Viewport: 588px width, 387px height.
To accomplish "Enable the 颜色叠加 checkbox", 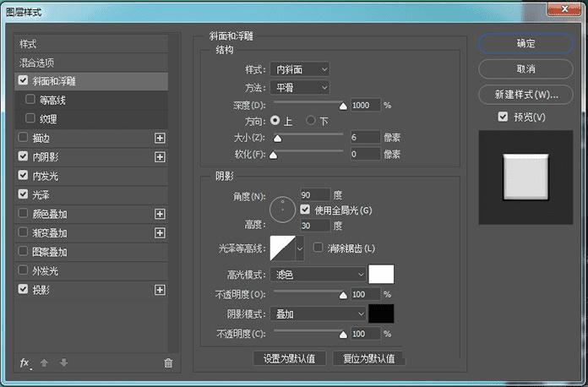I will [x=24, y=213].
